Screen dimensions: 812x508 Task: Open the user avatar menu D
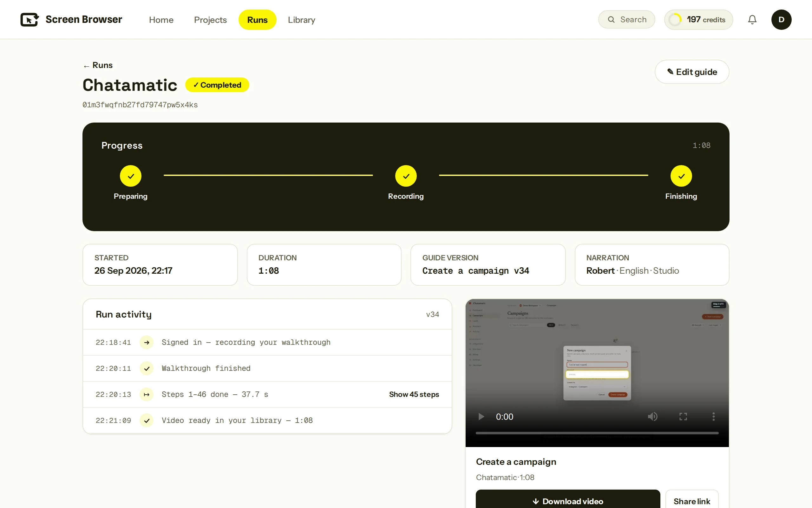[x=781, y=19]
